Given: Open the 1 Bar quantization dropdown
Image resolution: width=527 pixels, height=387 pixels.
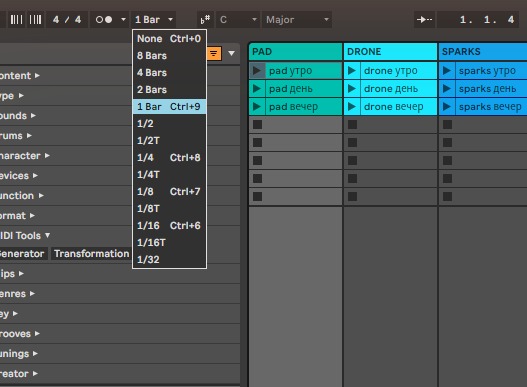Looking at the screenshot, I should click(154, 20).
